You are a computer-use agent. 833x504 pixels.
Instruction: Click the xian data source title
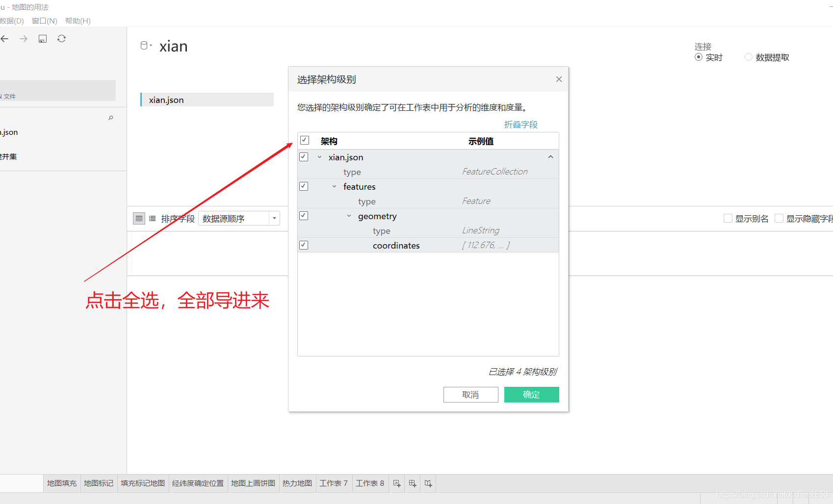pyautogui.click(x=174, y=46)
